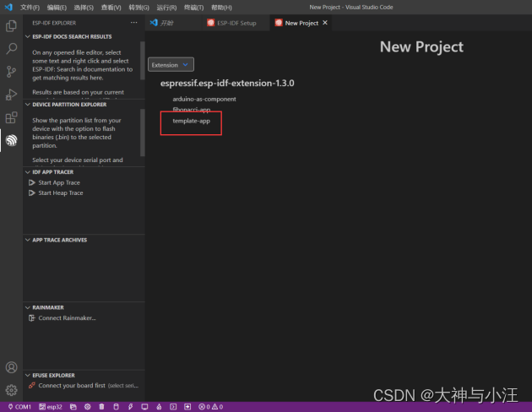Open SDK configuration gear in status bar
Screen dimensions: 532x412
pos(88,407)
